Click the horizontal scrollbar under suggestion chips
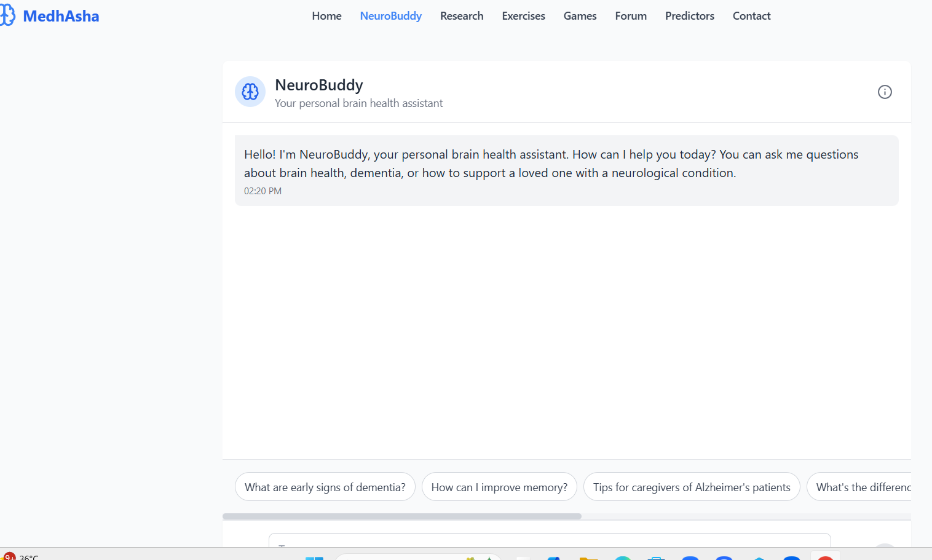 click(402, 516)
